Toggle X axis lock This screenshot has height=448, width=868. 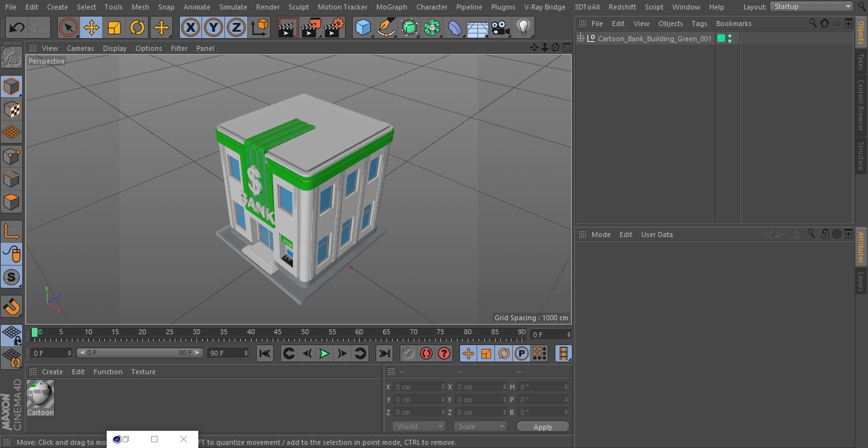190,27
